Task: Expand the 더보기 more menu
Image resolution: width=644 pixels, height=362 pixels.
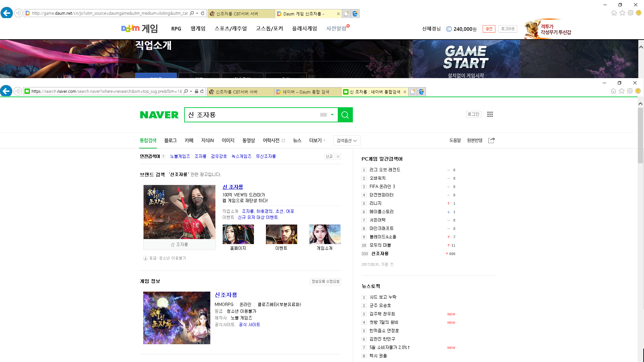Action: (317, 140)
